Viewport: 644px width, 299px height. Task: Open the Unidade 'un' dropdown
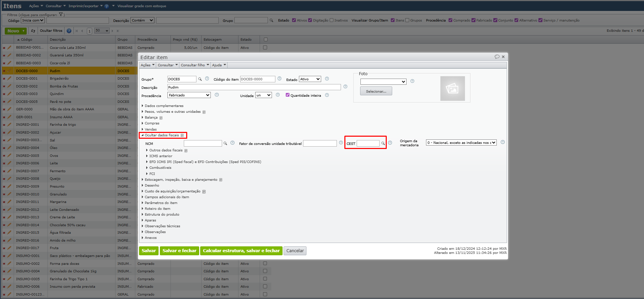tap(264, 95)
